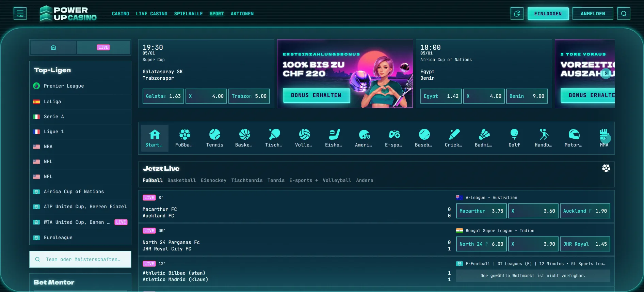This screenshot has width=644, height=292.
Task: Switch to E-sports + tab in Jetzt Live
Action: coord(304,180)
